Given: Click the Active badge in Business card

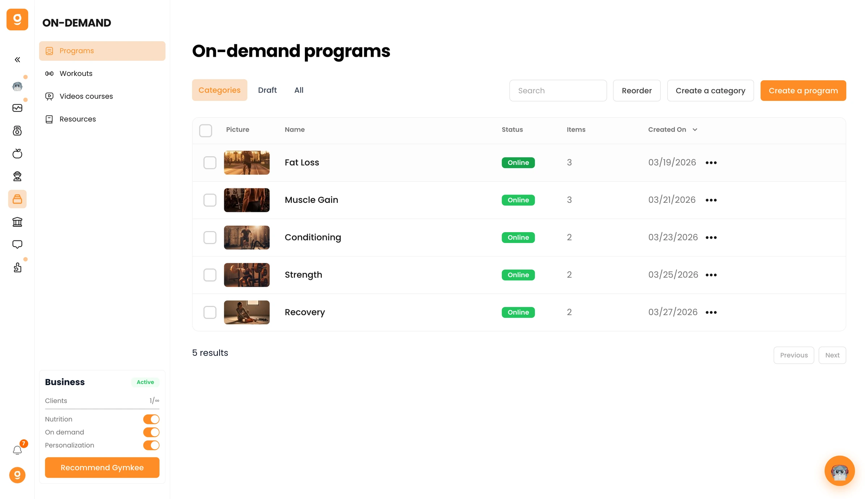Looking at the screenshot, I should 145,382.
